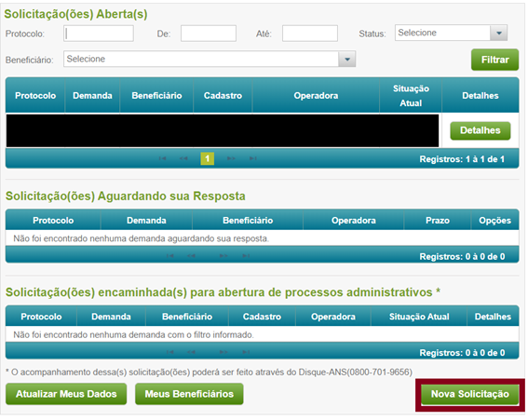Viewport: 528px width, 420px height.
Task: Click Atualizar Meus Dados
Action: [66, 394]
